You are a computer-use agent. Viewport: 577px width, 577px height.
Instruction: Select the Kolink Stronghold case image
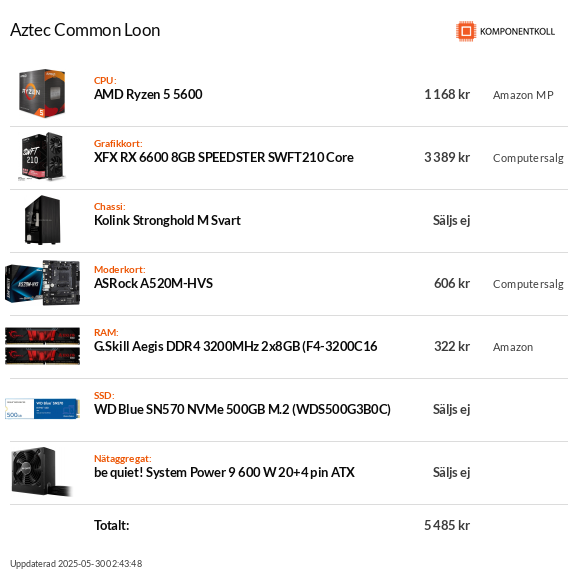point(42,220)
